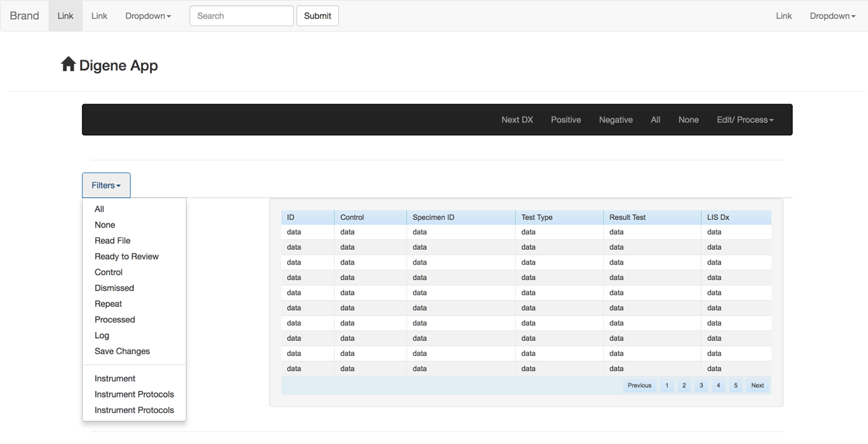Click the Result Test column header
The height and width of the screenshot is (444, 868).
coord(652,217)
